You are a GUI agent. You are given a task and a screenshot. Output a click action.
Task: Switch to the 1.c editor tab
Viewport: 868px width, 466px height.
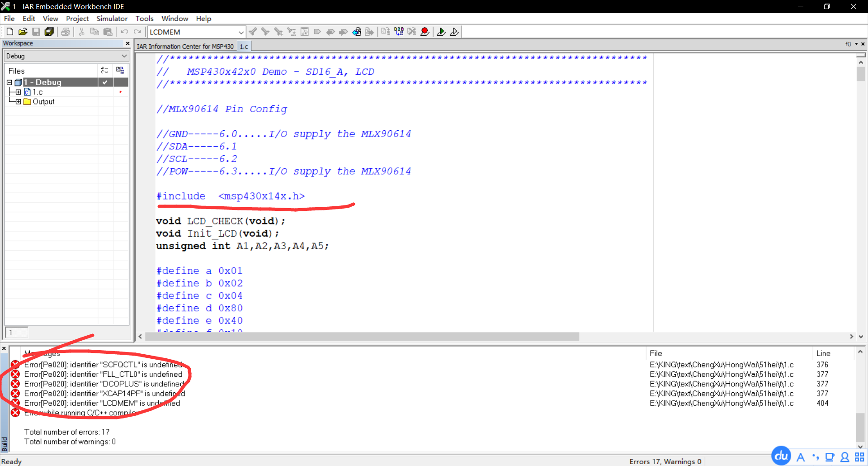(x=244, y=46)
